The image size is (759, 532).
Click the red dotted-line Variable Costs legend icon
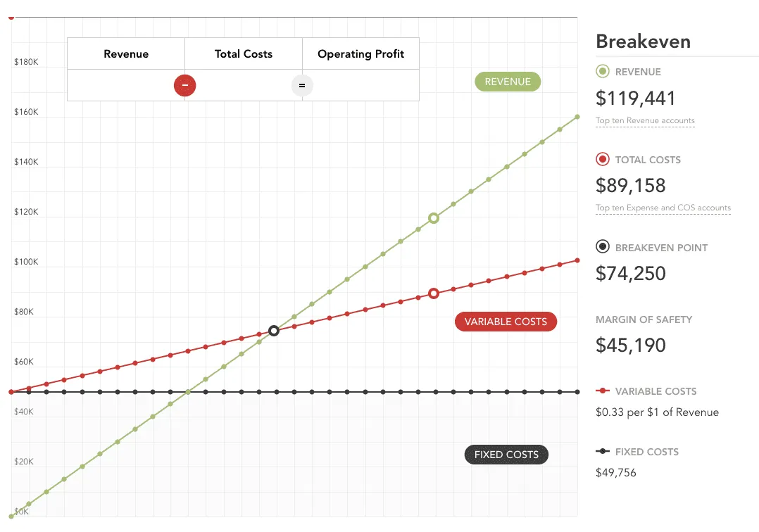[x=602, y=391]
